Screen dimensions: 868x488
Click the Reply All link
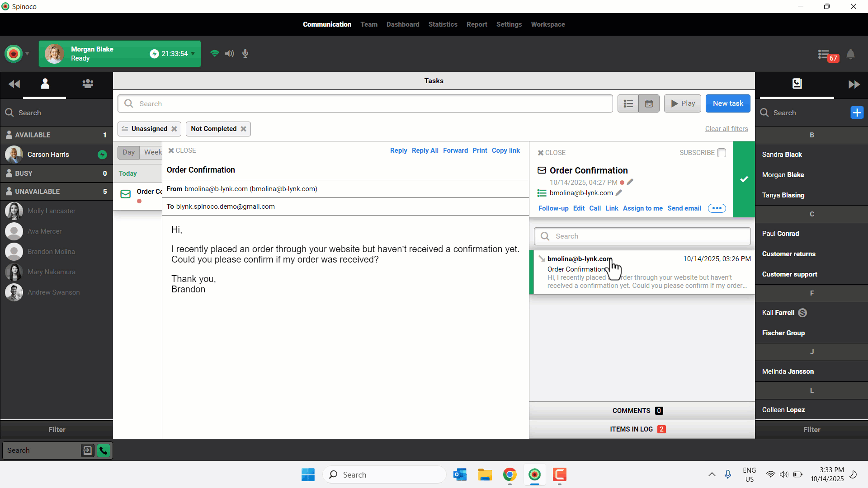425,150
